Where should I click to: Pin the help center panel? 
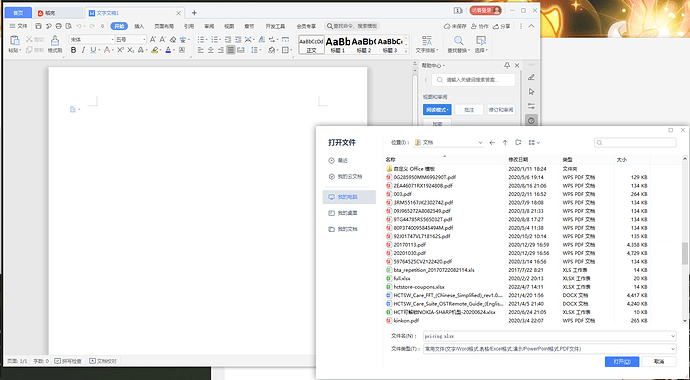point(507,65)
